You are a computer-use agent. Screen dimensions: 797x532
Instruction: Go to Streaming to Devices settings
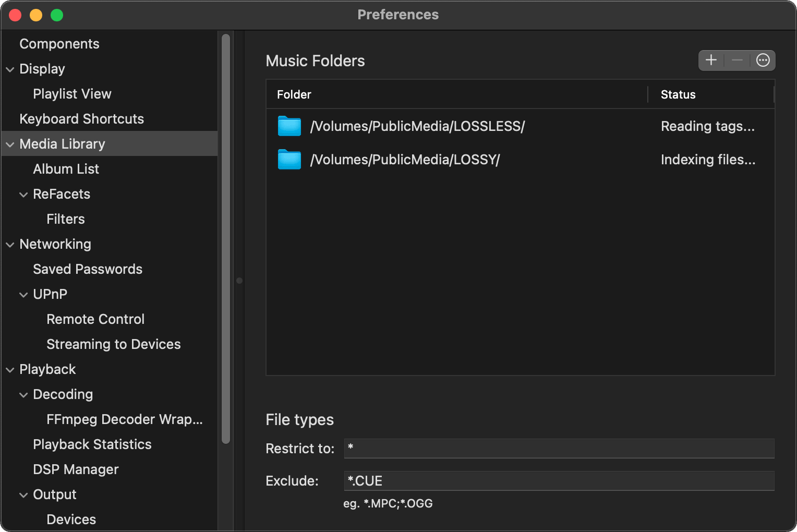coord(113,344)
